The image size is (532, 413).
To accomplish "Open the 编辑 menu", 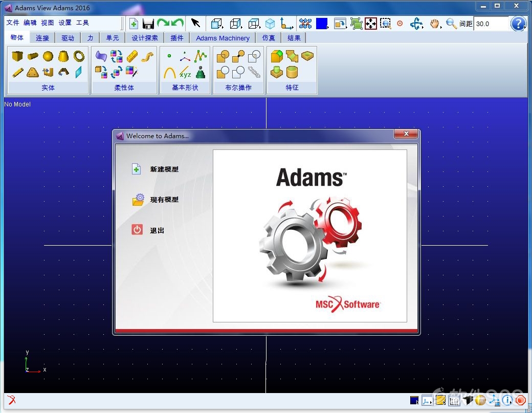I will click(30, 23).
